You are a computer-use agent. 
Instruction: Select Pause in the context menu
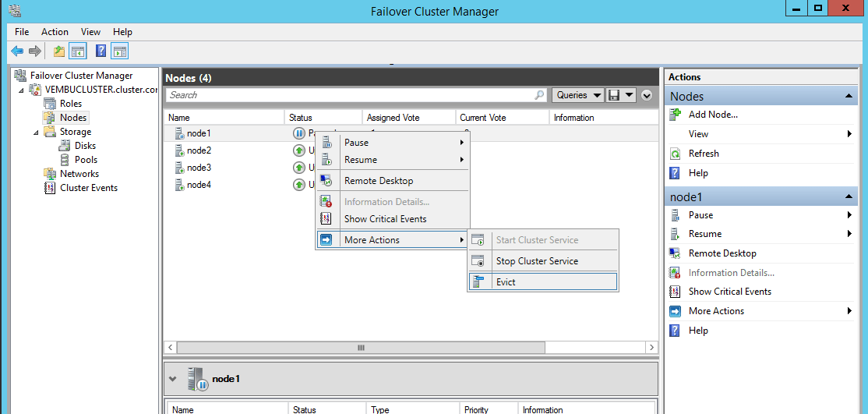(393, 143)
